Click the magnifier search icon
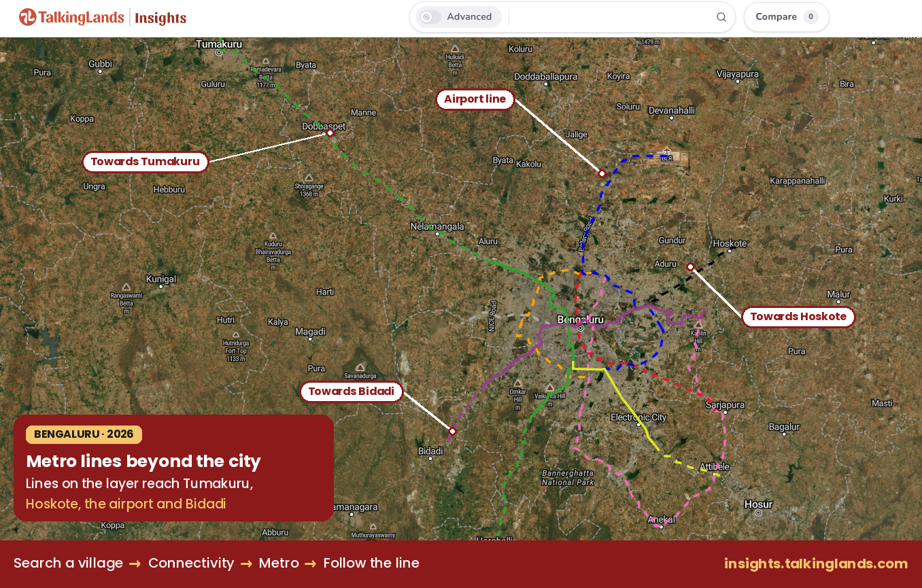 pyautogui.click(x=721, y=17)
